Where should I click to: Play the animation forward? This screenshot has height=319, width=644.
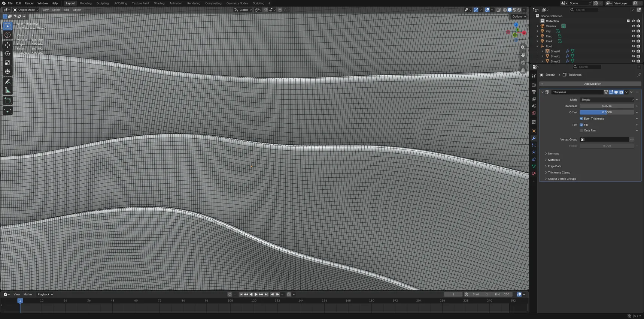(x=256, y=295)
